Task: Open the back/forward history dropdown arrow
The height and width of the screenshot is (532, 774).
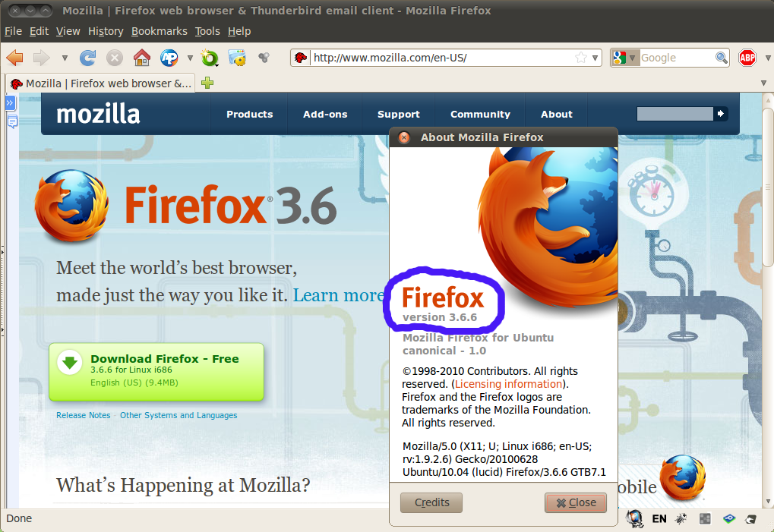Action: click(65, 58)
